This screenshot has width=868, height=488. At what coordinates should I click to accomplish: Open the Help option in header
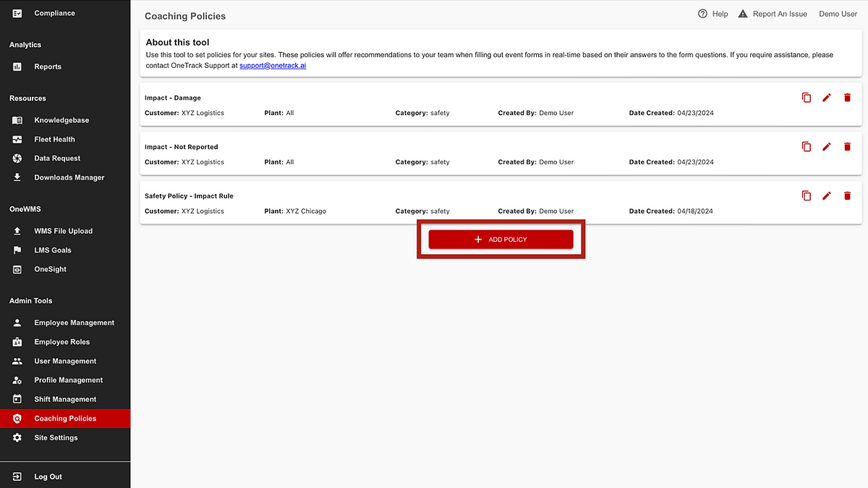[712, 14]
